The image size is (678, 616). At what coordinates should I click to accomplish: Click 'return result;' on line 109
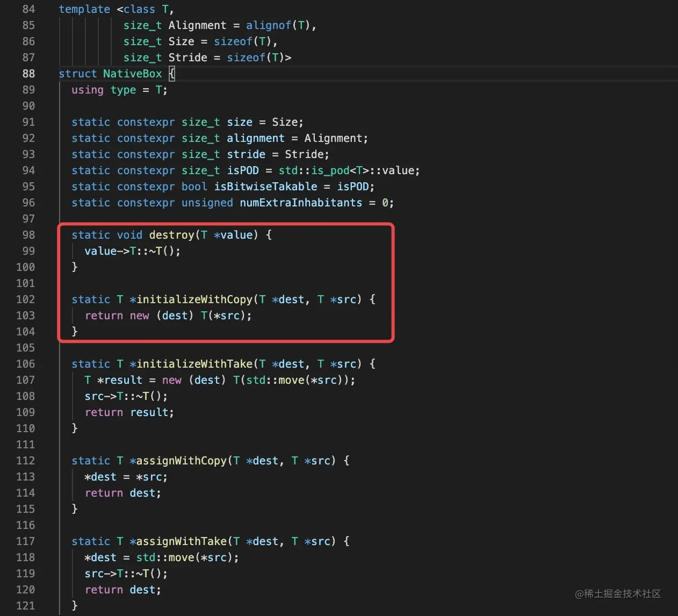pos(129,412)
